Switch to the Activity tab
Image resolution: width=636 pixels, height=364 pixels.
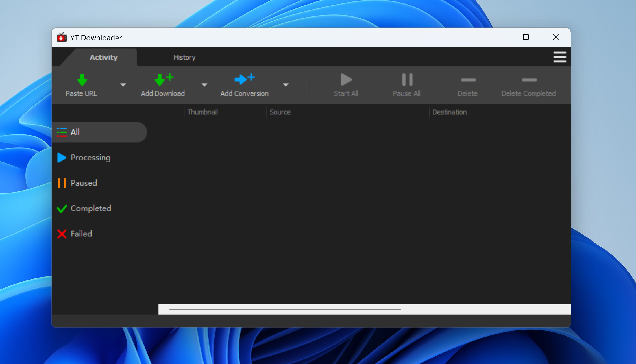pyautogui.click(x=103, y=57)
